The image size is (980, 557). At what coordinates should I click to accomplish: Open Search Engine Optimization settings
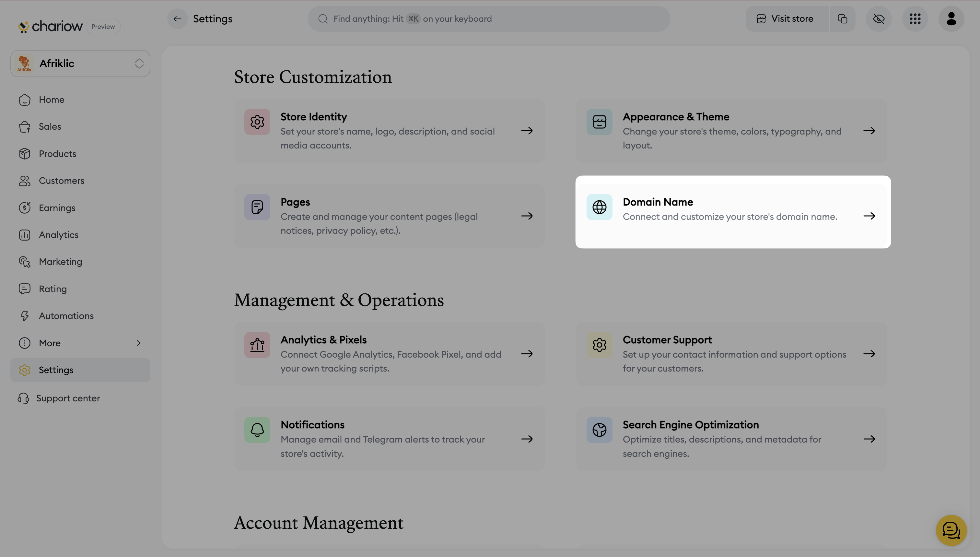pos(731,439)
